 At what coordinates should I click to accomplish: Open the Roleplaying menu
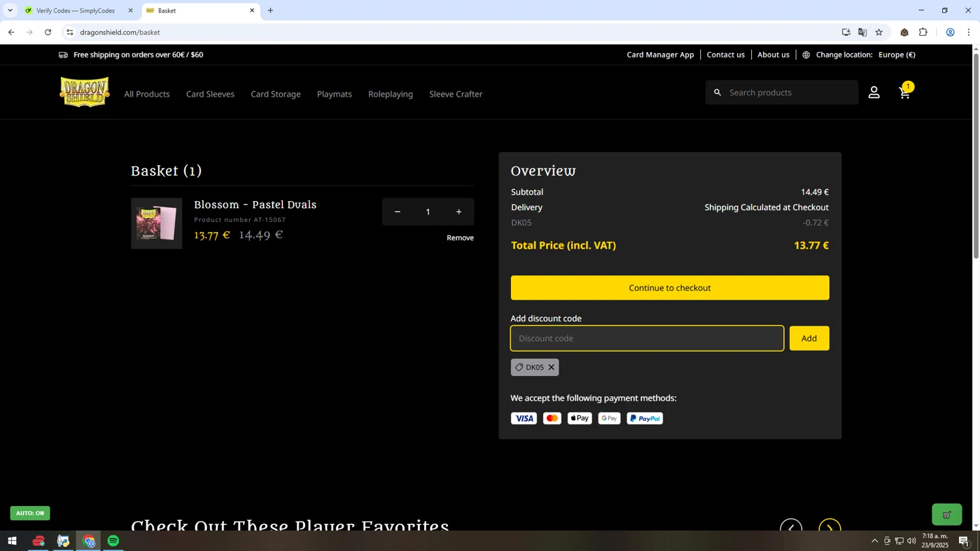pos(391,94)
